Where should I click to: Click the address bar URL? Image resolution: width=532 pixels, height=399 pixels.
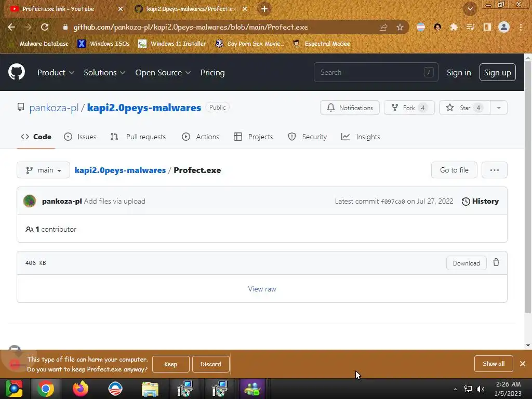[x=191, y=27]
